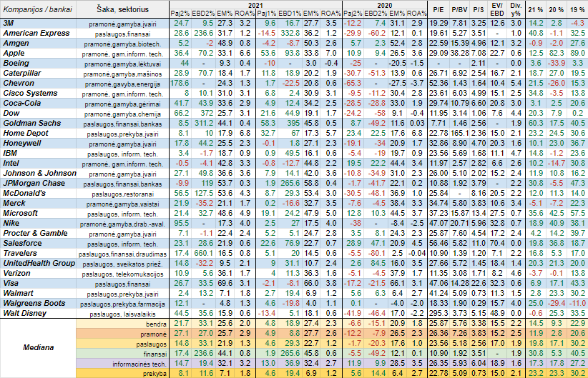Click the UnitedHealth Group company cell
The width and height of the screenshot is (588, 378).
point(38,263)
